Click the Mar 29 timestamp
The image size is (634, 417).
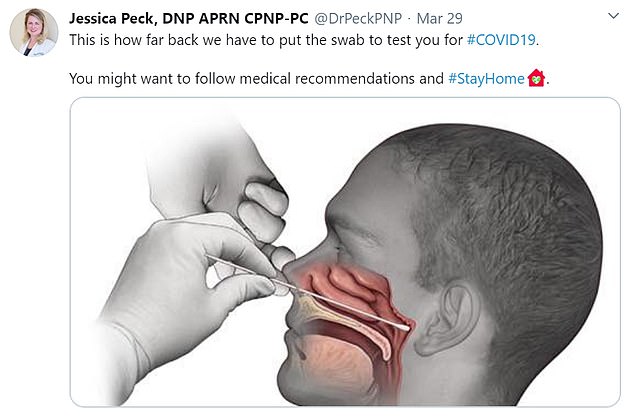coord(440,18)
